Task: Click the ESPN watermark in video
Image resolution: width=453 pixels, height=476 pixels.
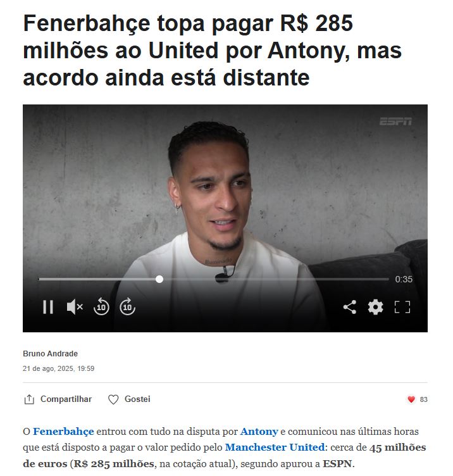Action: [x=395, y=122]
